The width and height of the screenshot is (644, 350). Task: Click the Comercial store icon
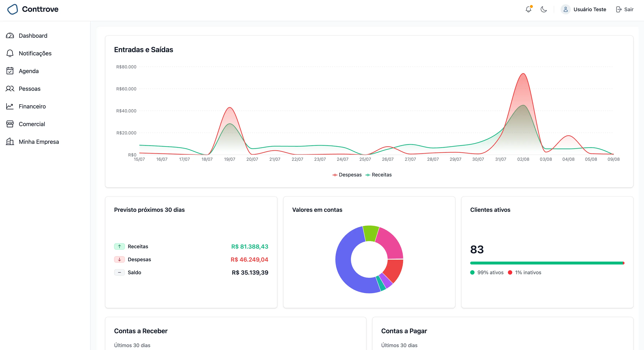10,124
